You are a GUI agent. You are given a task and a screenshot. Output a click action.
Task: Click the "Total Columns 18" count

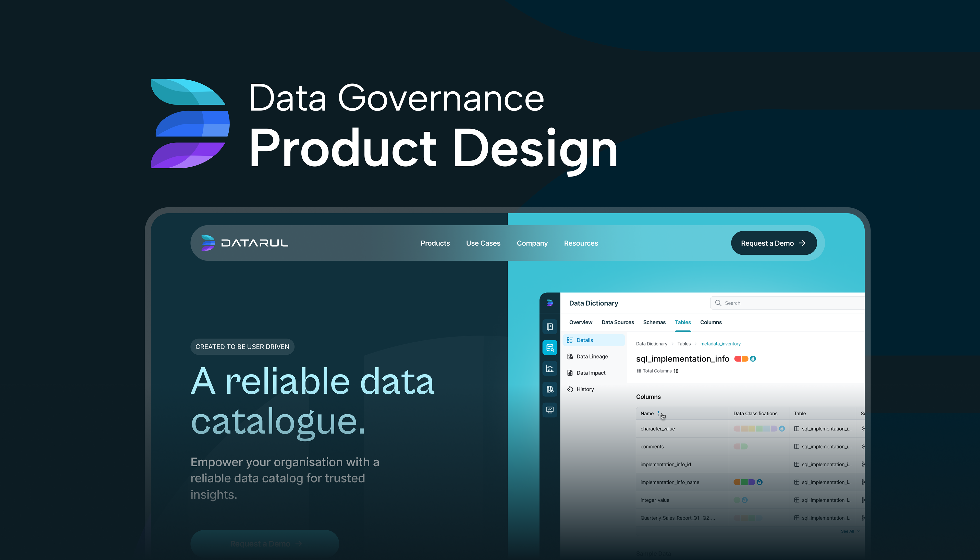(x=658, y=371)
